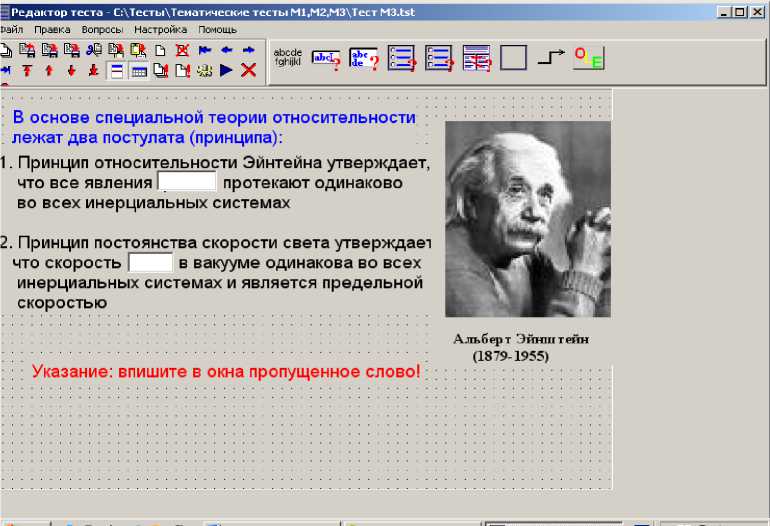770x526 pixels.
Task: Select paragraph '1. Принцип относительности Эйнтейна'
Action: (x=215, y=183)
